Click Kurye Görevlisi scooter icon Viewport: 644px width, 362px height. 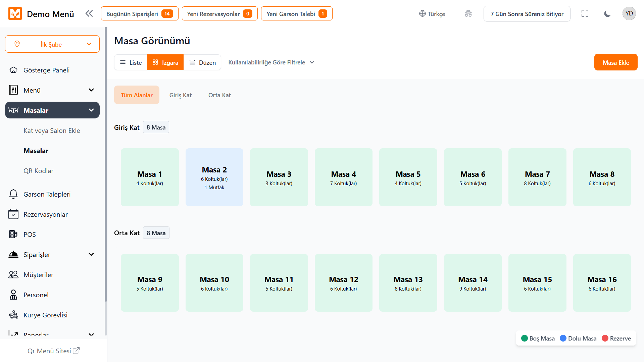point(13,315)
